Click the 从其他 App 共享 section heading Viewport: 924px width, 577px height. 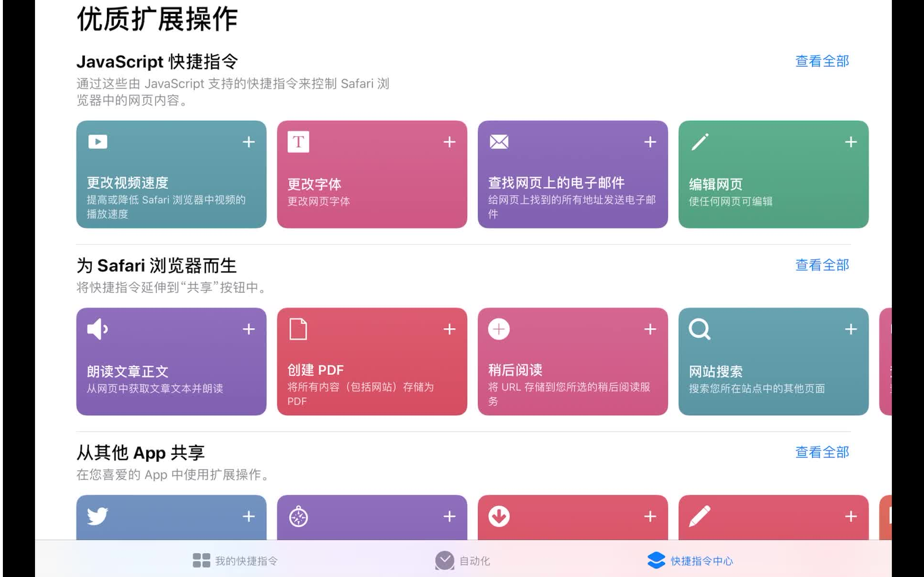coord(141,453)
